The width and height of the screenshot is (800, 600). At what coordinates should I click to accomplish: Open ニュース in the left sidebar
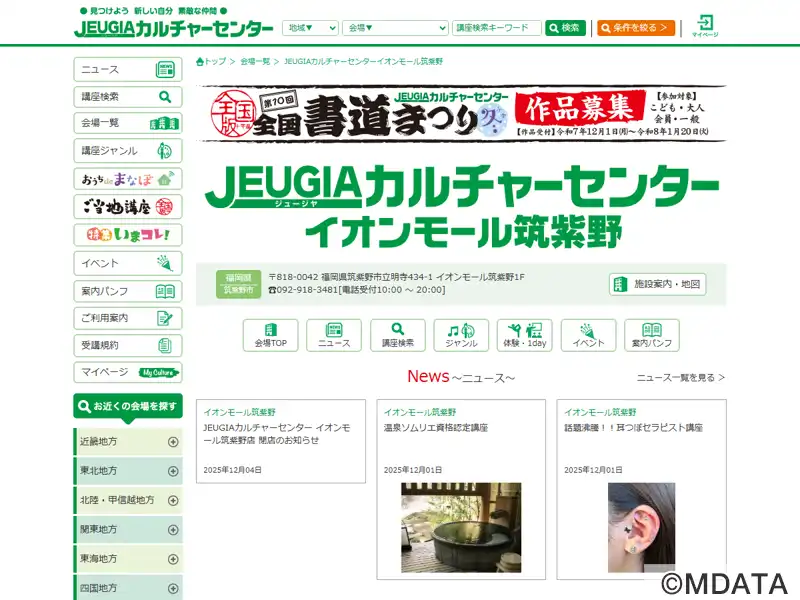(x=128, y=69)
